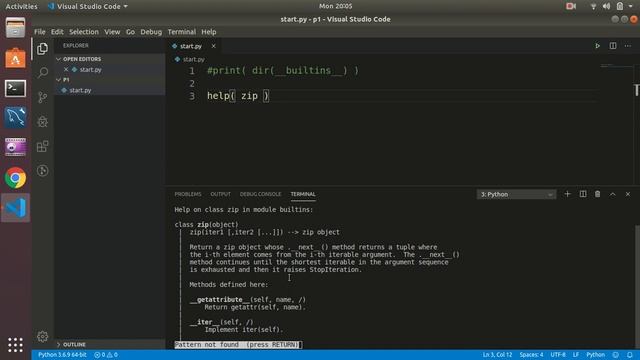This screenshot has height=360, width=640.
Task: Click start.py in the breadcrumb
Action: tap(193, 60)
